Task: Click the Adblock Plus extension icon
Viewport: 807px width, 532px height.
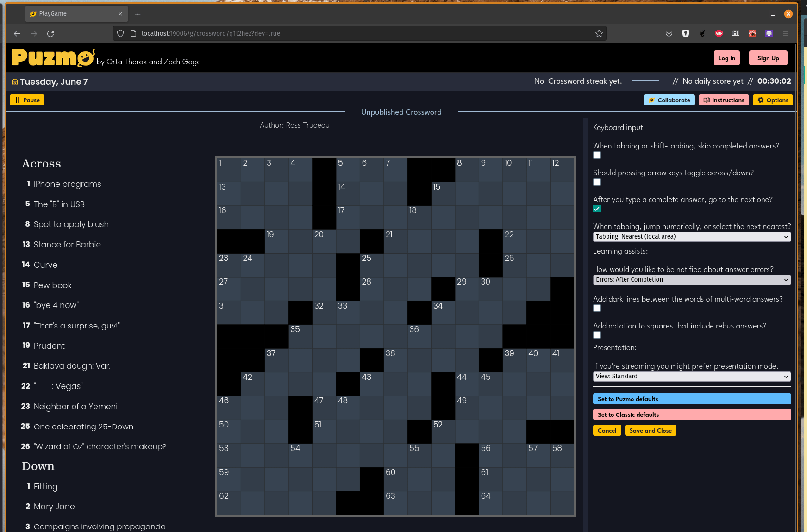Action: (719, 33)
